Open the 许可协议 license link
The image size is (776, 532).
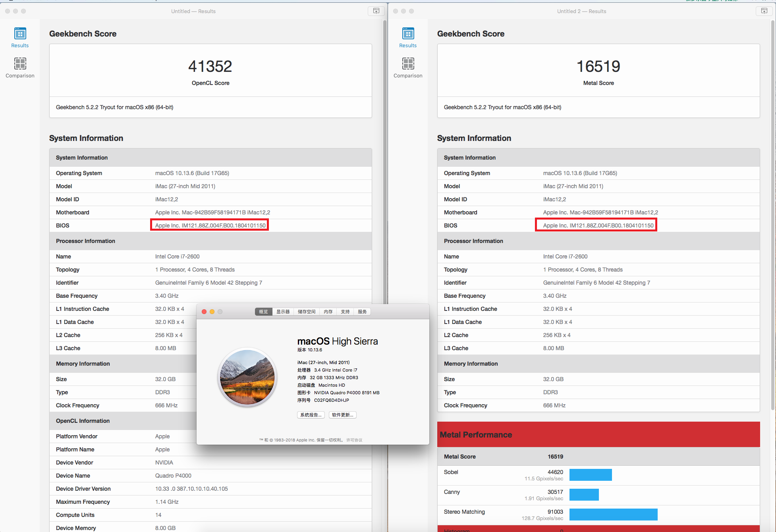coord(354,440)
